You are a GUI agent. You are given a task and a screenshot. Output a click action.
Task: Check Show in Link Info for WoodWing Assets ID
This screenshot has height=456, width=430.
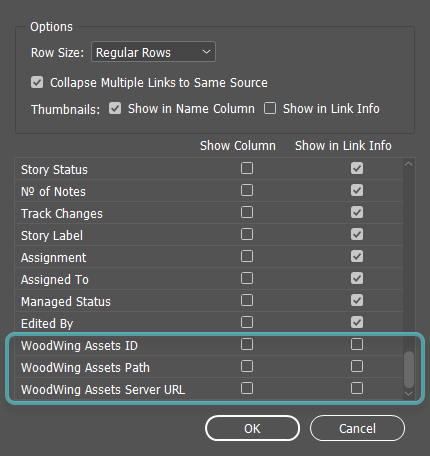coord(357,344)
